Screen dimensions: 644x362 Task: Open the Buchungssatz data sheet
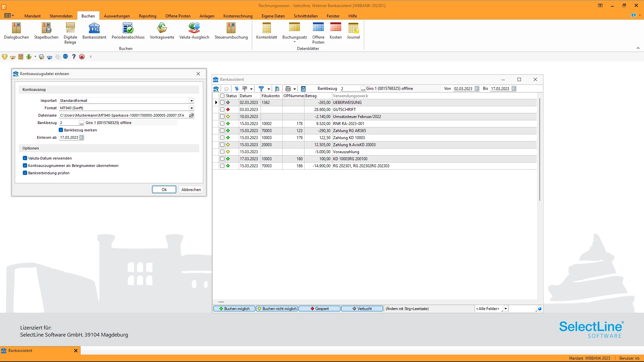pyautogui.click(x=294, y=31)
